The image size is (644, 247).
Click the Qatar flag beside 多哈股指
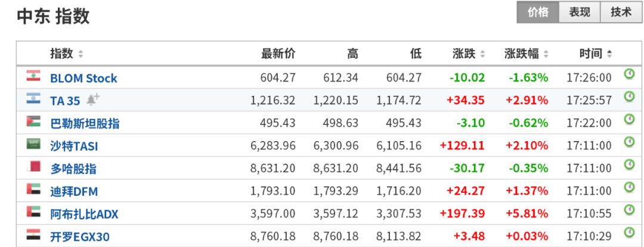pyautogui.click(x=33, y=167)
